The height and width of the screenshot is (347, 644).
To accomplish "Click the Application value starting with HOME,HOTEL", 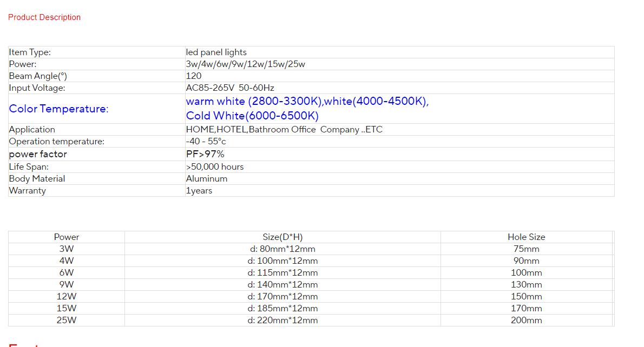I will pyautogui.click(x=284, y=130).
